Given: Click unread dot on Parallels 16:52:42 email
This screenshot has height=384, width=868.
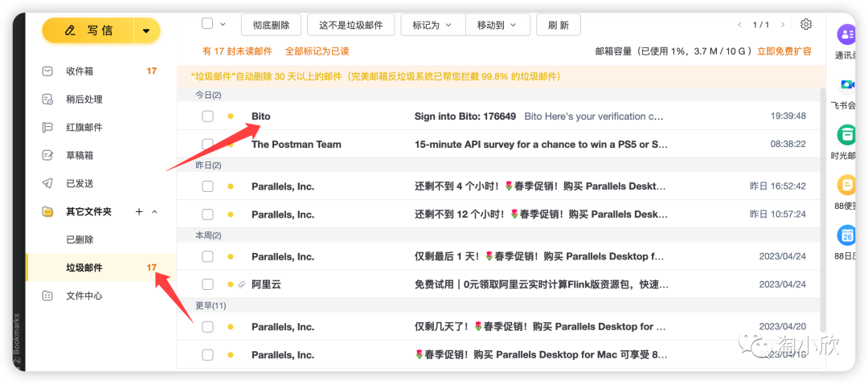Looking at the screenshot, I should click(231, 186).
